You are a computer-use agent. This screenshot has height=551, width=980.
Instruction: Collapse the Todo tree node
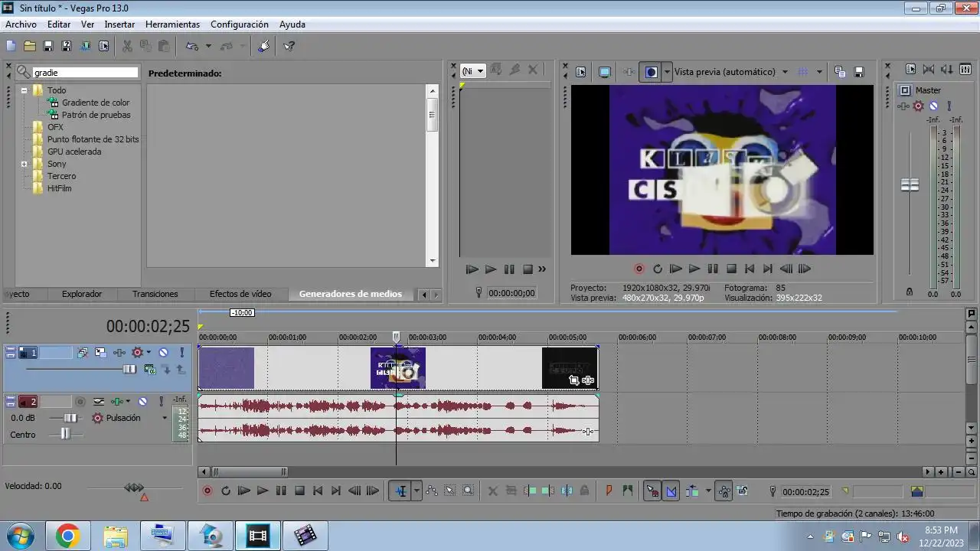tap(24, 90)
